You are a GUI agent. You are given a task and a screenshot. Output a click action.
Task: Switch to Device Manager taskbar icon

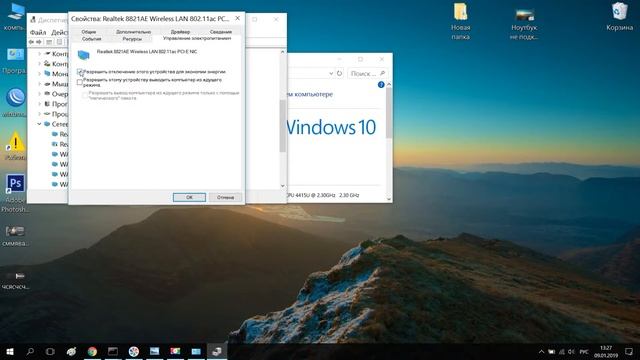click(x=217, y=351)
